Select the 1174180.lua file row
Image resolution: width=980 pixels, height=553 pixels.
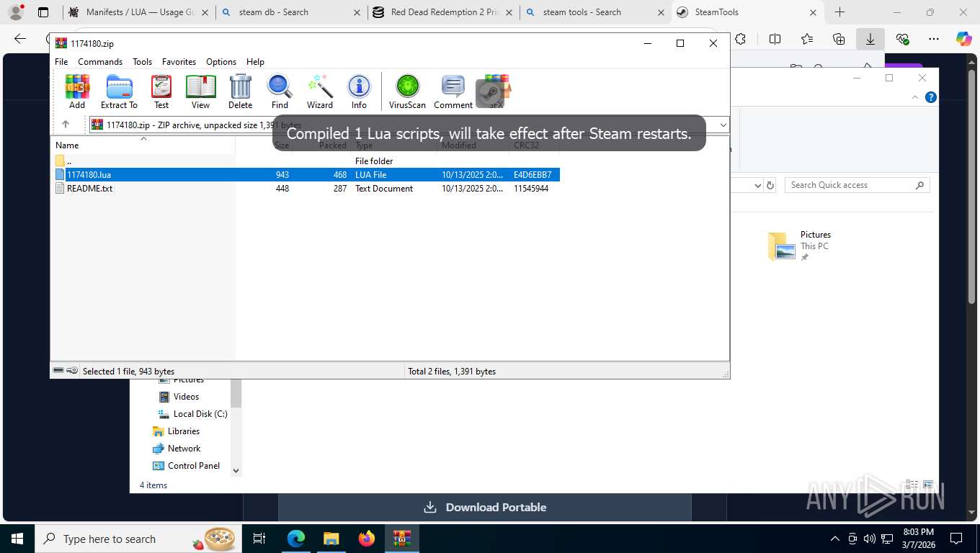(306, 175)
